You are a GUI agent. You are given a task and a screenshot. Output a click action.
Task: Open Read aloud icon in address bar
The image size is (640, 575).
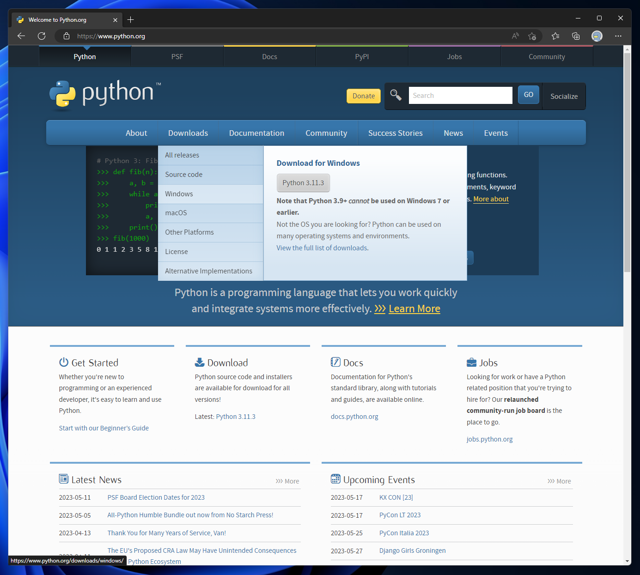click(515, 36)
